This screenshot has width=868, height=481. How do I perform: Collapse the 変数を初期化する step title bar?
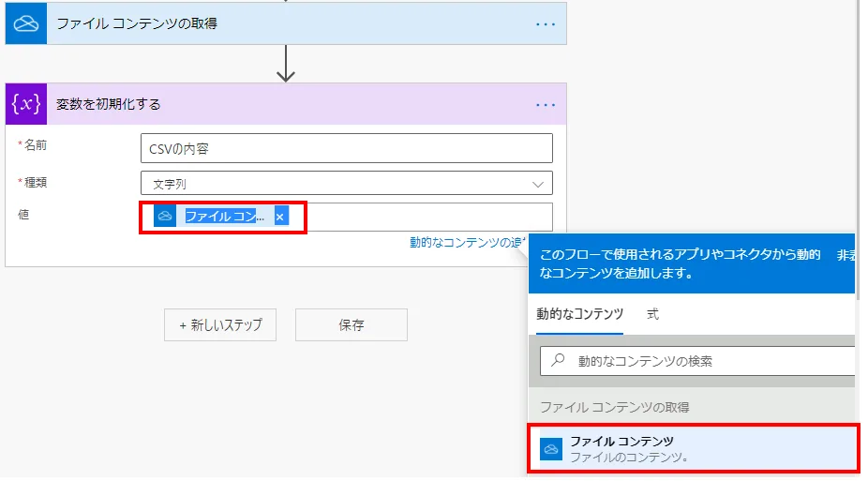coord(286,104)
